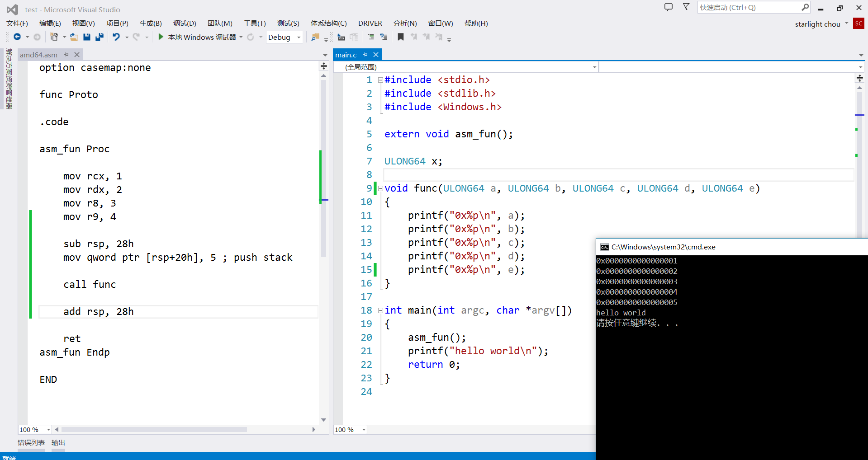Click the Save file icon
The image size is (868, 460).
coord(87,37)
